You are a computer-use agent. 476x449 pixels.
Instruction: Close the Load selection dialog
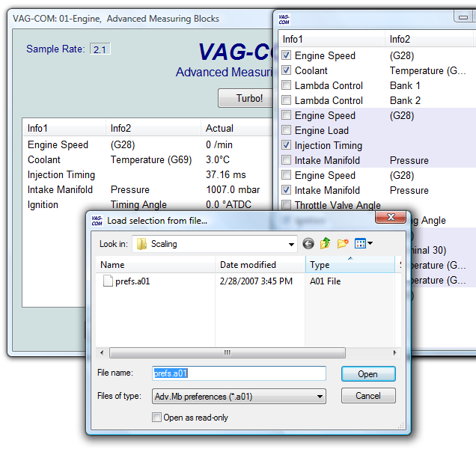point(391,217)
